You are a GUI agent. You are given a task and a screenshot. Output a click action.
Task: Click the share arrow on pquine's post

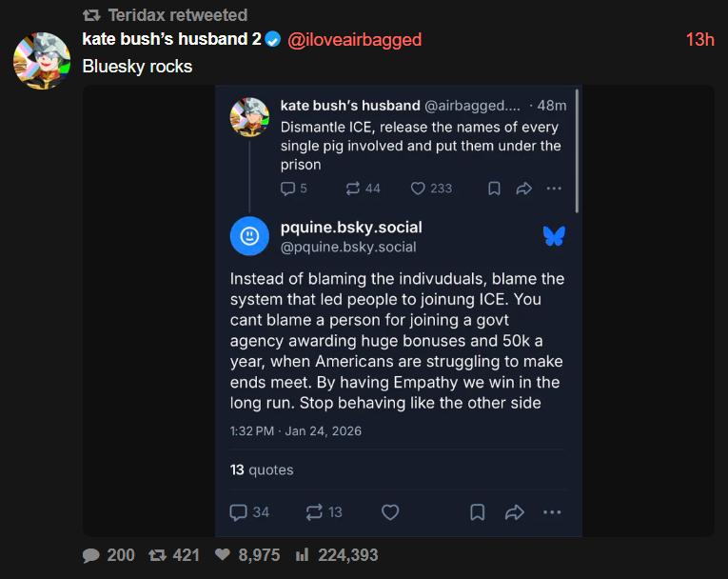pos(515,512)
